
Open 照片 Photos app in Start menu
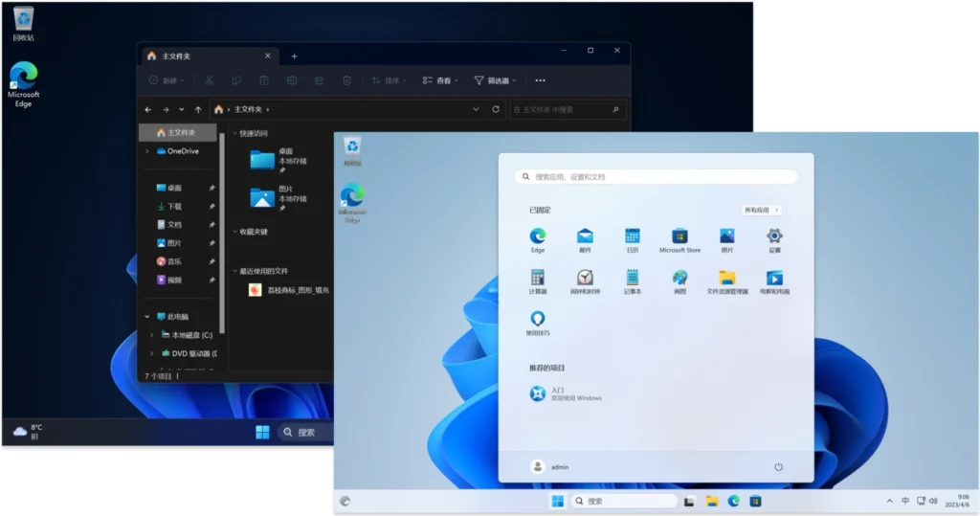[x=727, y=240]
